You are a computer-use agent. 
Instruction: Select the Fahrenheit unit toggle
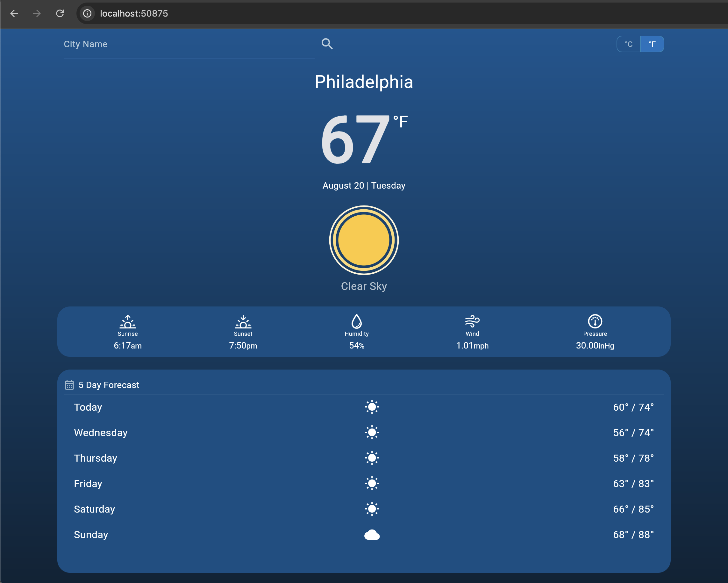point(652,44)
